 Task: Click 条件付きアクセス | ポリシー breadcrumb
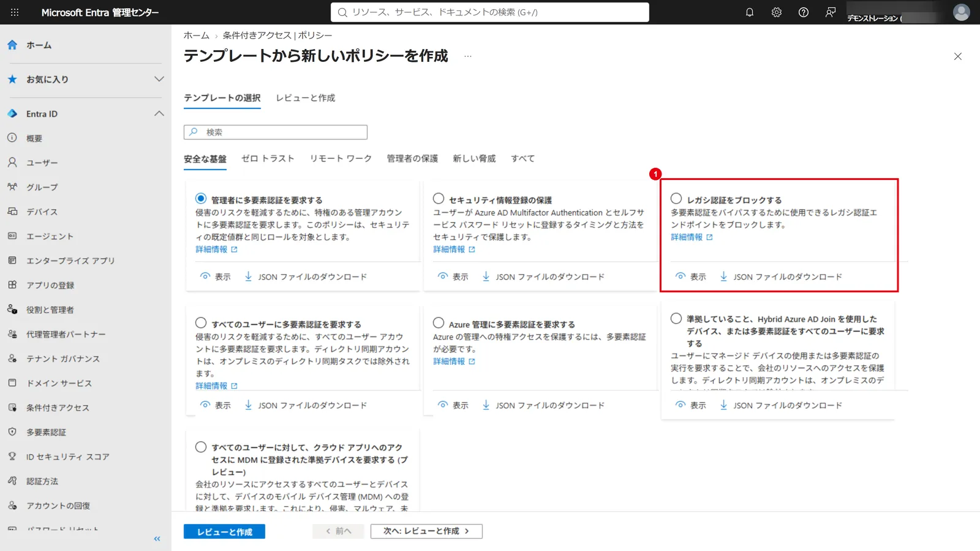click(x=277, y=36)
